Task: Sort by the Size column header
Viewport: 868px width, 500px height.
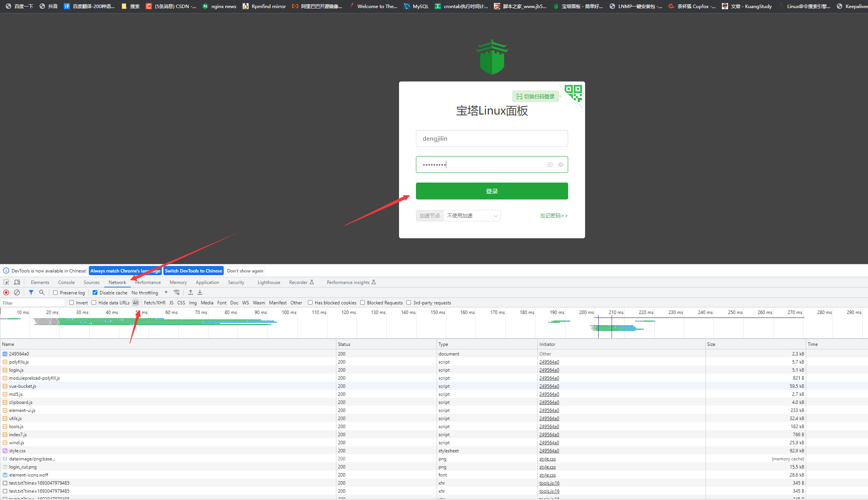Action: coord(755,344)
